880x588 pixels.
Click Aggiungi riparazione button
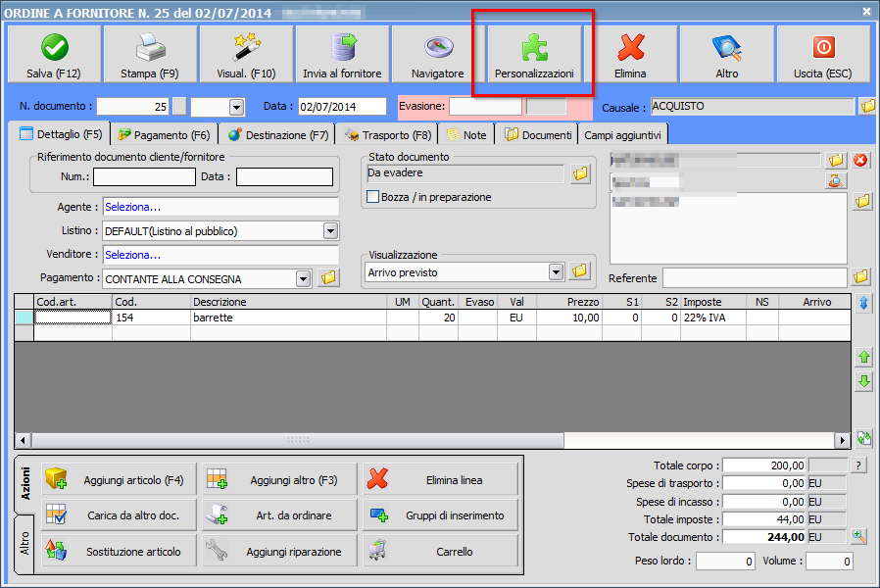click(x=279, y=551)
